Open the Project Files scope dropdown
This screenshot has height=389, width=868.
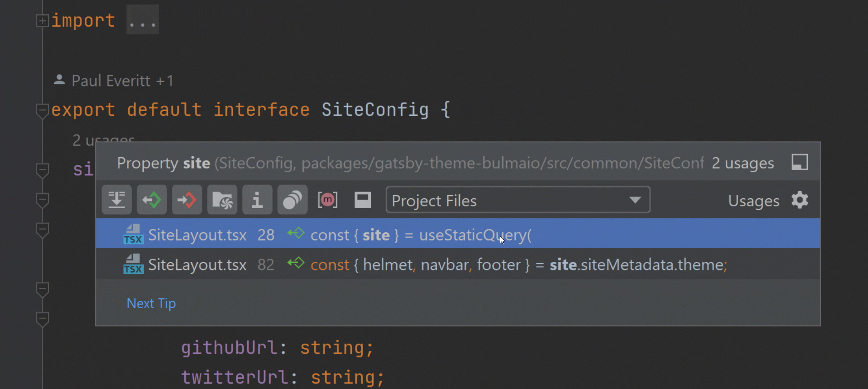click(x=518, y=200)
